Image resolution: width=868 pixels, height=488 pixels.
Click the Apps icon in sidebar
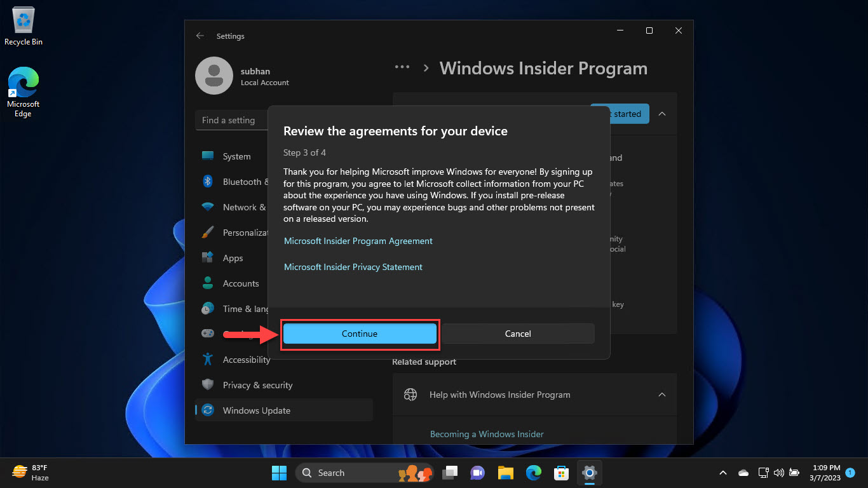(x=208, y=258)
